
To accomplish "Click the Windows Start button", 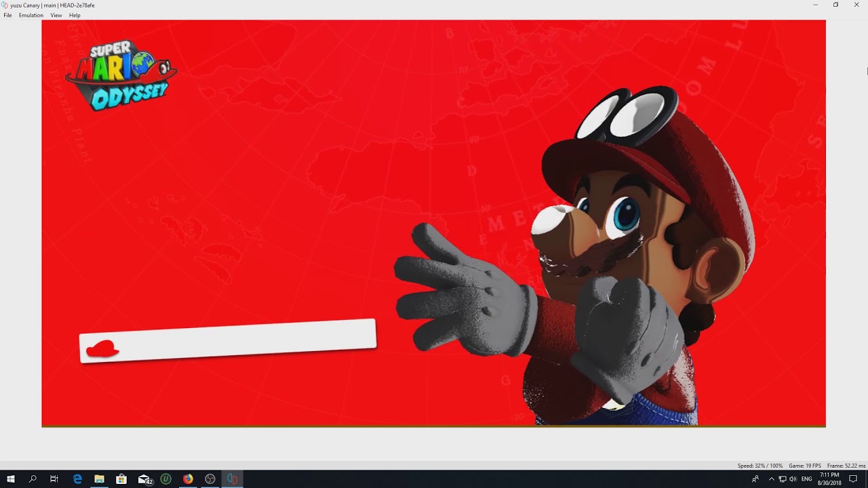I will coord(11,479).
